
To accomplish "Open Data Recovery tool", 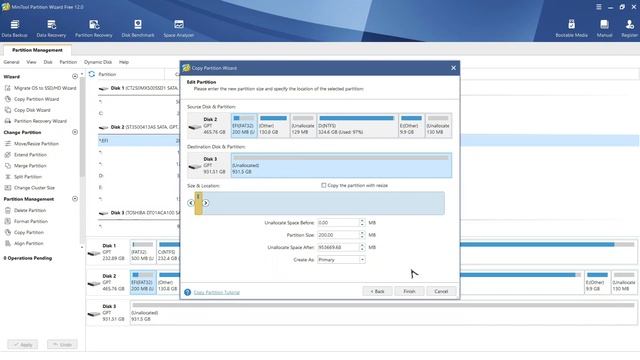I will coord(51,29).
